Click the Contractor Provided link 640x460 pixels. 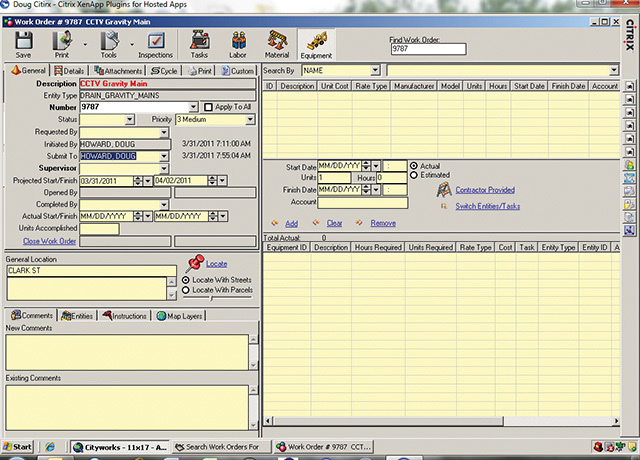[x=484, y=189]
